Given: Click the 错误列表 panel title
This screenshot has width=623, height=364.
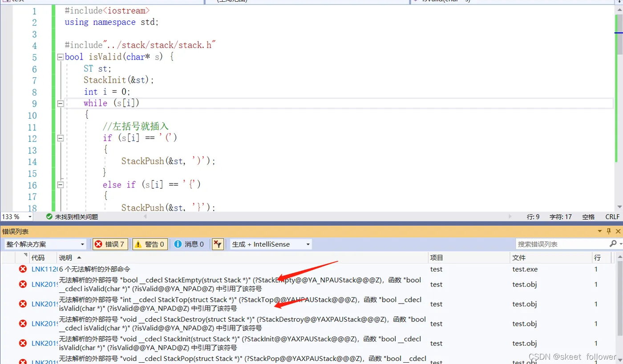Looking at the screenshot, I should (16, 232).
